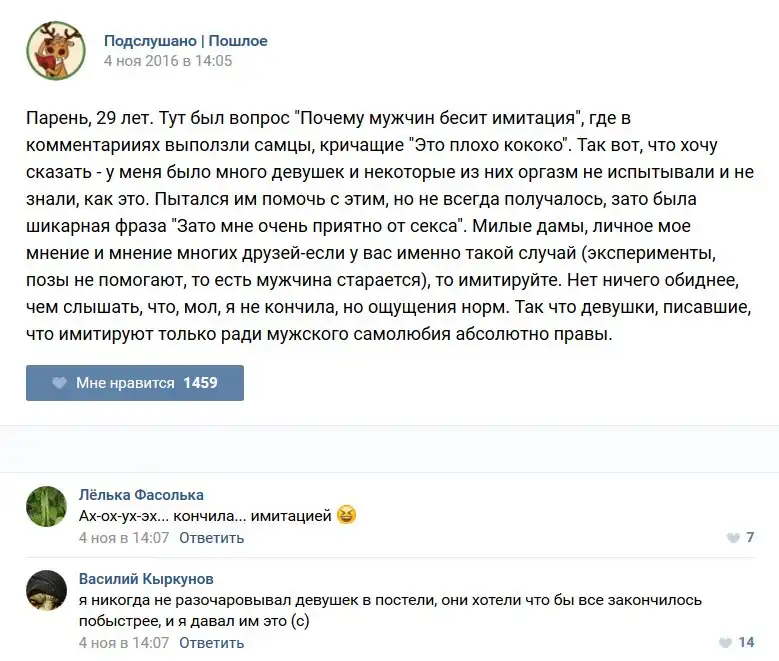Image resolution: width=779 pixels, height=661 pixels.
Task: Click the deer avatar of the group
Action: [55, 51]
